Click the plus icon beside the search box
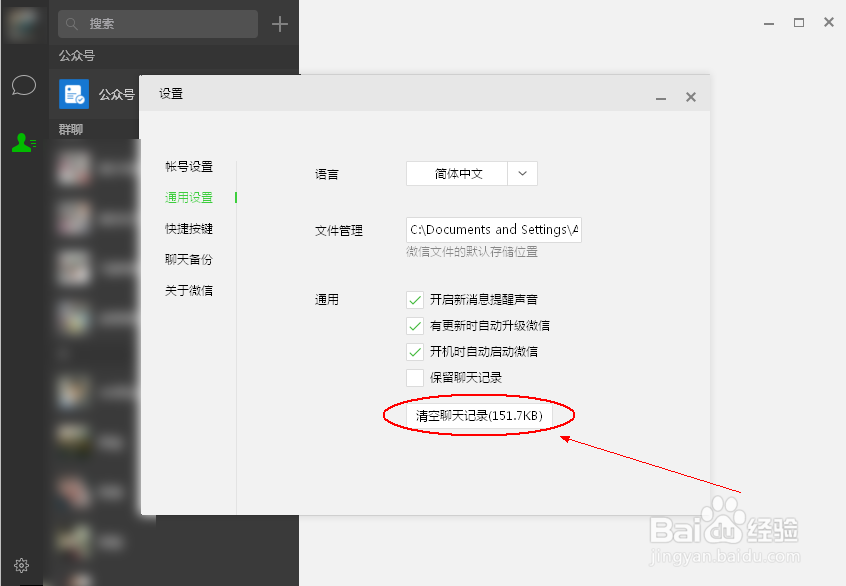 pos(279,24)
